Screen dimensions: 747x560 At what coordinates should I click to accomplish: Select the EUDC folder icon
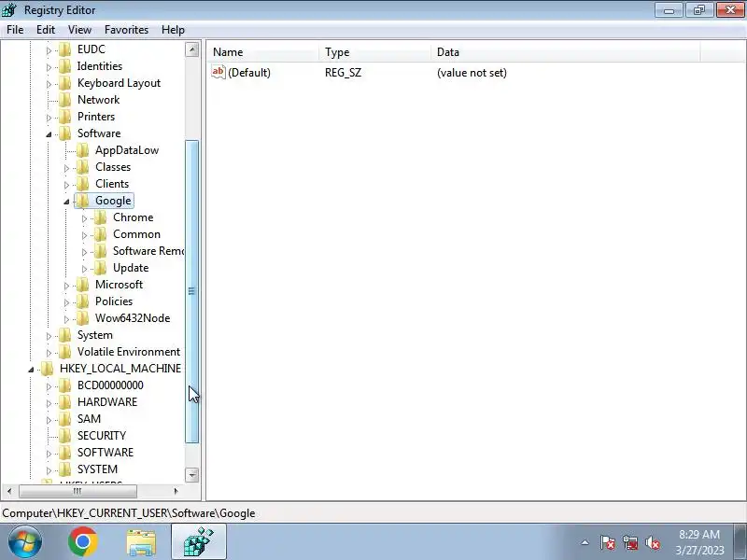(64, 49)
